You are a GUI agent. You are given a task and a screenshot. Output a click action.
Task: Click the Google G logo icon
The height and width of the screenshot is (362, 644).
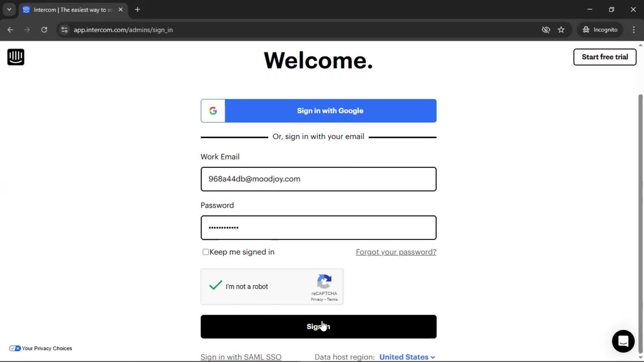pos(213,111)
